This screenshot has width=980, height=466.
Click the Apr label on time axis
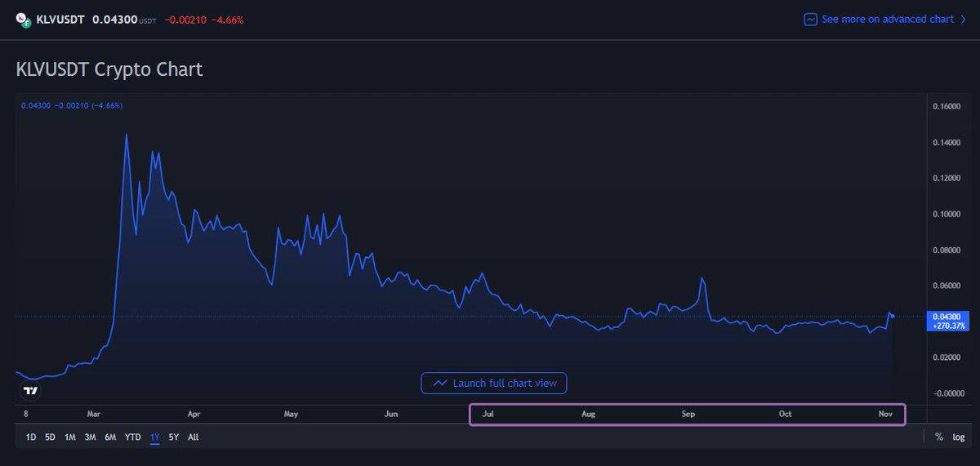click(x=194, y=415)
